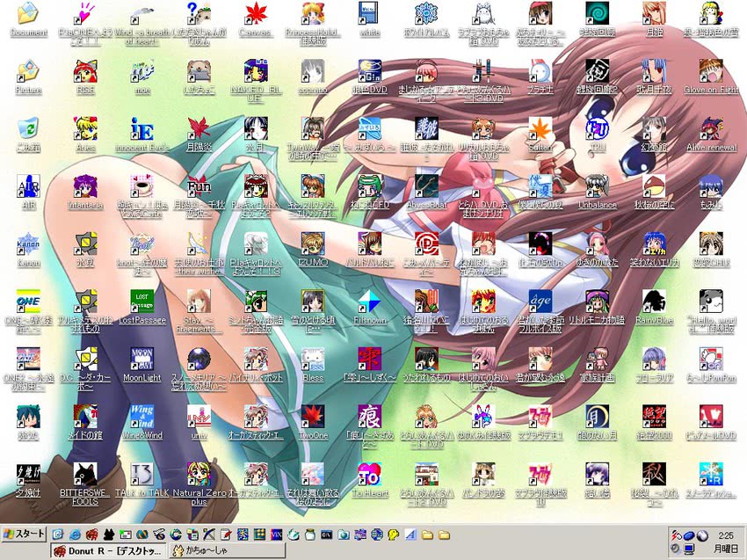Switch to かちゅ〜しゃ taskbar window

pos(228,551)
